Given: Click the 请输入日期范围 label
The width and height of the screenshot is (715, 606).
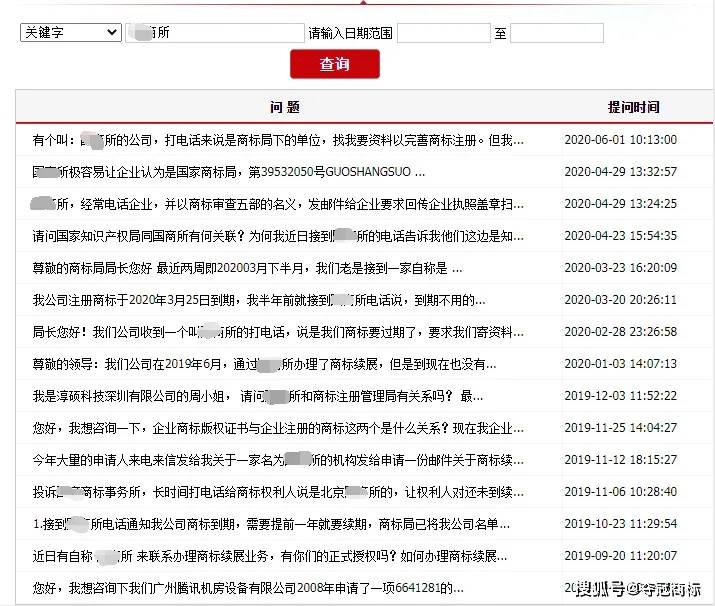Looking at the screenshot, I should click(x=350, y=33).
